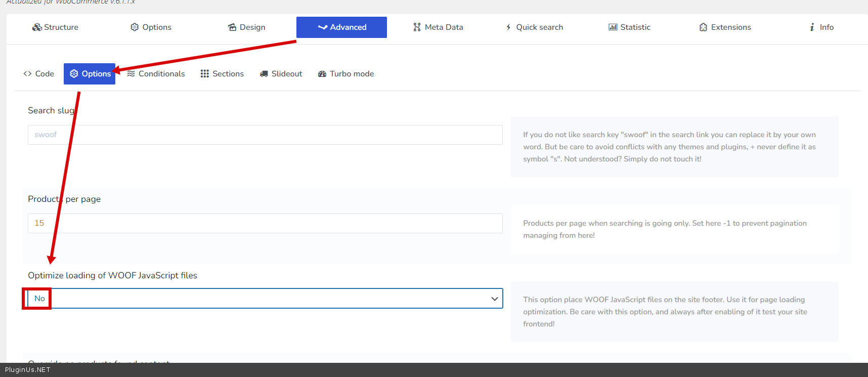The width and height of the screenshot is (868, 377).
Task: Click the Statistic chart icon
Action: tap(613, 27)
